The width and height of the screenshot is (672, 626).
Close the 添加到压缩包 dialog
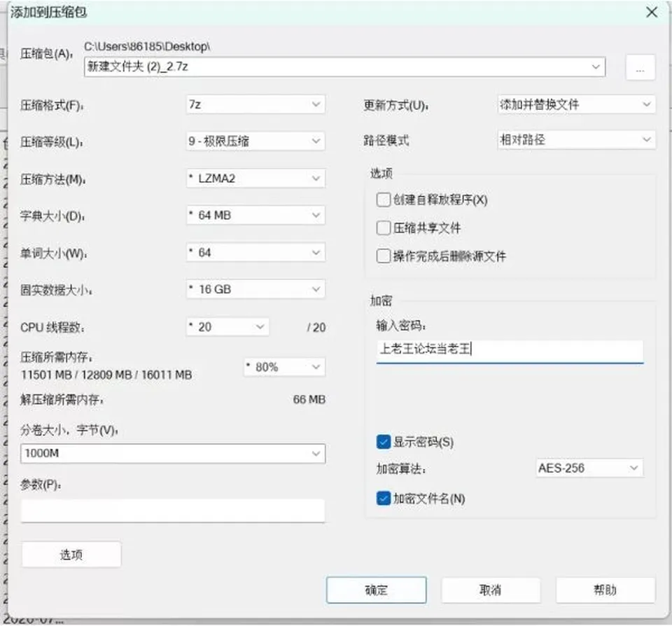click(x=652, y=13)
